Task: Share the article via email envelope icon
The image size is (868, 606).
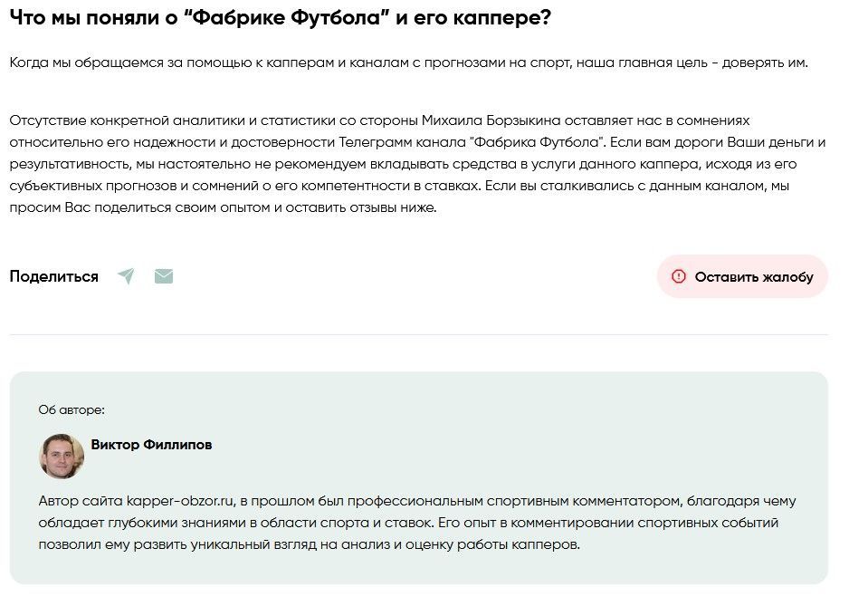Action: 163,276
